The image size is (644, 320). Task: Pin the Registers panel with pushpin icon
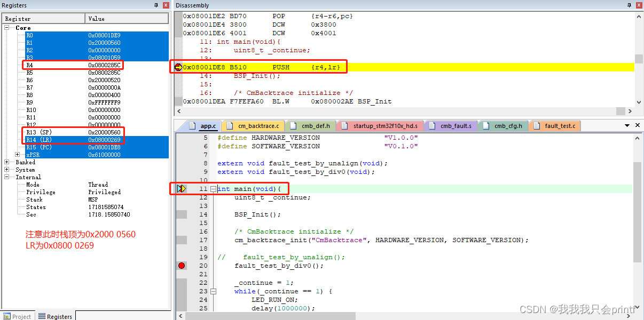pos(156,5)
